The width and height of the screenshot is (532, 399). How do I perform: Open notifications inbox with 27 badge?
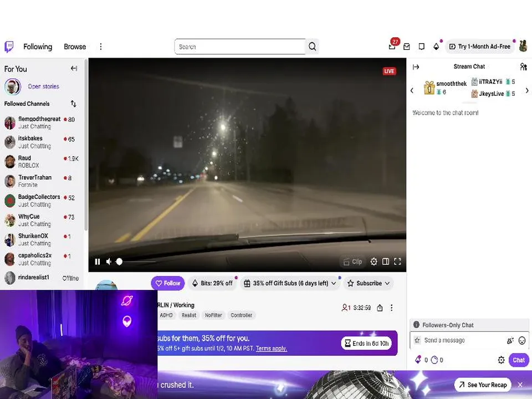click(x=392, y=46)
